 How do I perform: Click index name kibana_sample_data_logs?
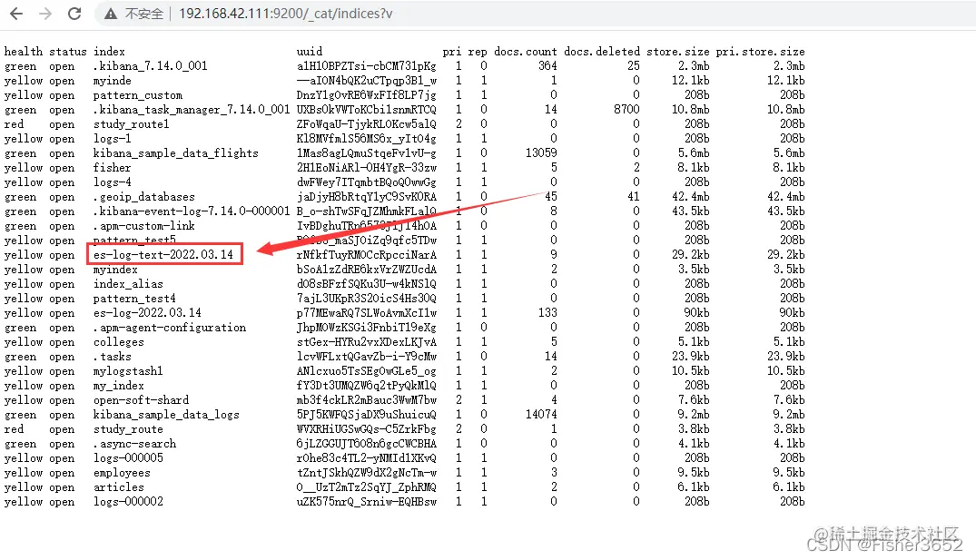(x=166, y=415)
